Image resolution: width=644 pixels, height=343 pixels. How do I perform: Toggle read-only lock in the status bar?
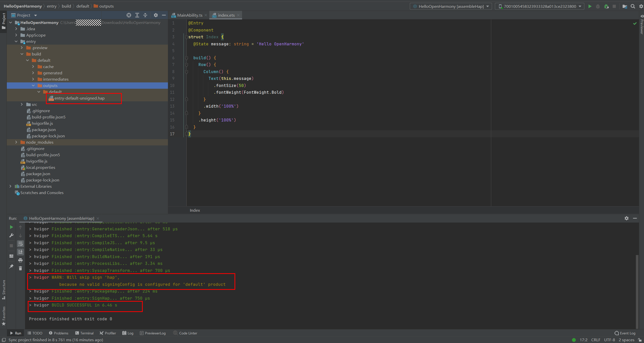click(x=640, y=340)
